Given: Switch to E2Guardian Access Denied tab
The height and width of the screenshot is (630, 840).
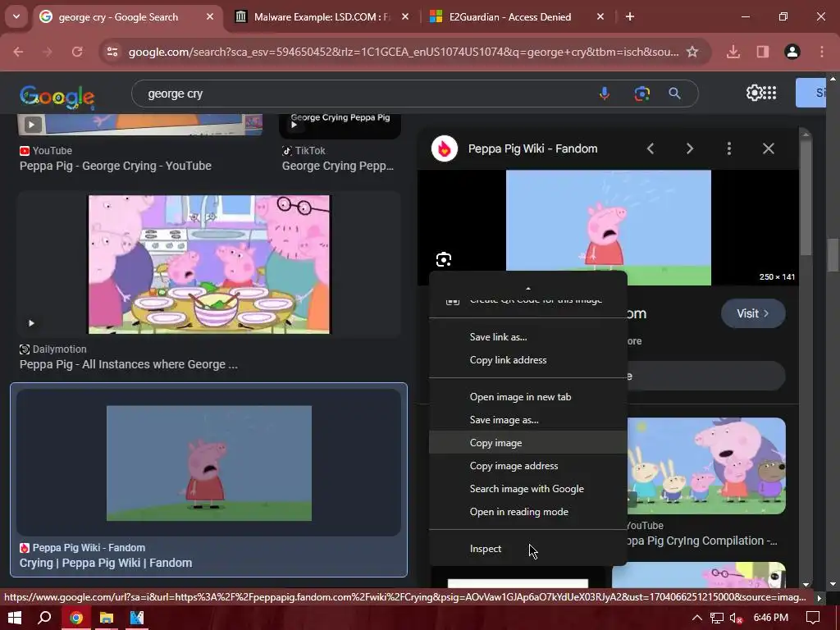Looking at the screenshot, I should click(509, 16).
